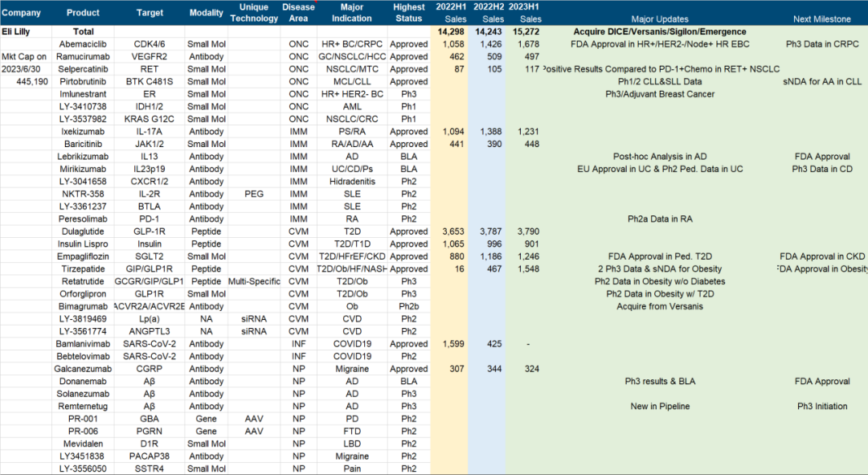Click the Ph3 results & BLA update
Screen dimensions: 868x475
coord(660,382)
